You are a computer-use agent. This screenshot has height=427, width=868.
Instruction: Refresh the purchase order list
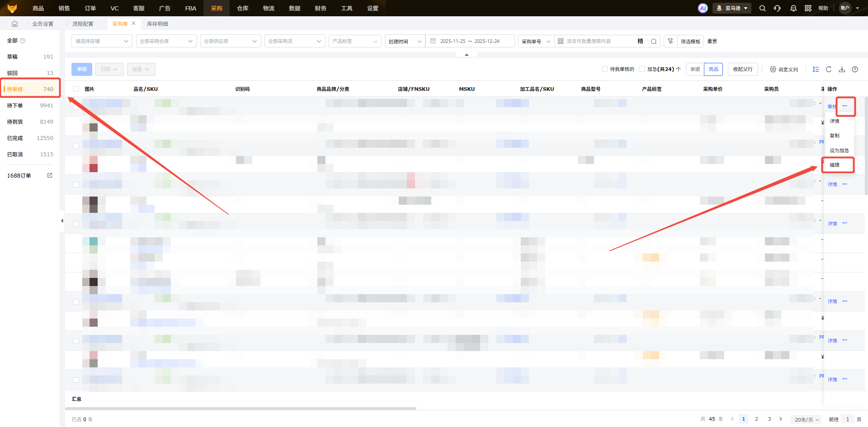click(x=829, y=69)
